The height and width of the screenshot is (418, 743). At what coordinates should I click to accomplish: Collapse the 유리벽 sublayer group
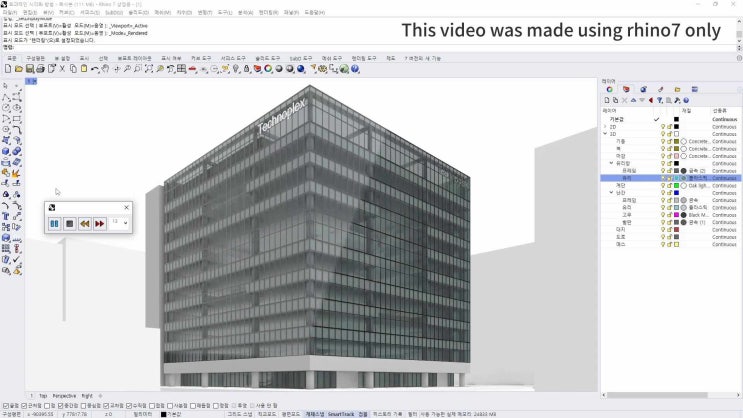point(611,163)
